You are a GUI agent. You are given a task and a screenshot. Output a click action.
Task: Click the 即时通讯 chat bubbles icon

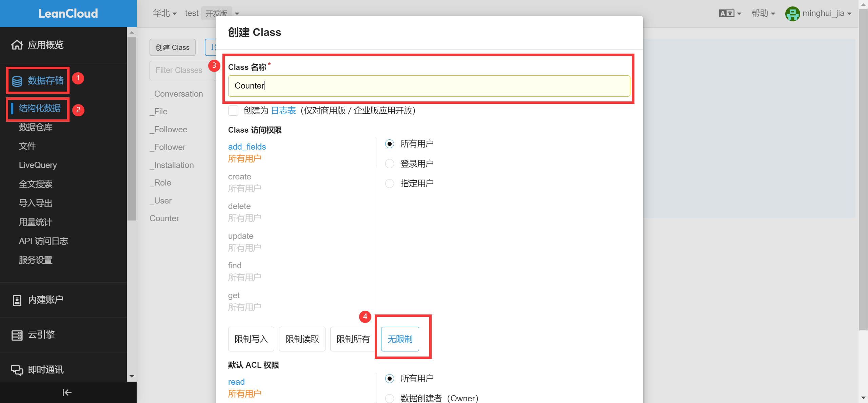(x=17, y=370)
